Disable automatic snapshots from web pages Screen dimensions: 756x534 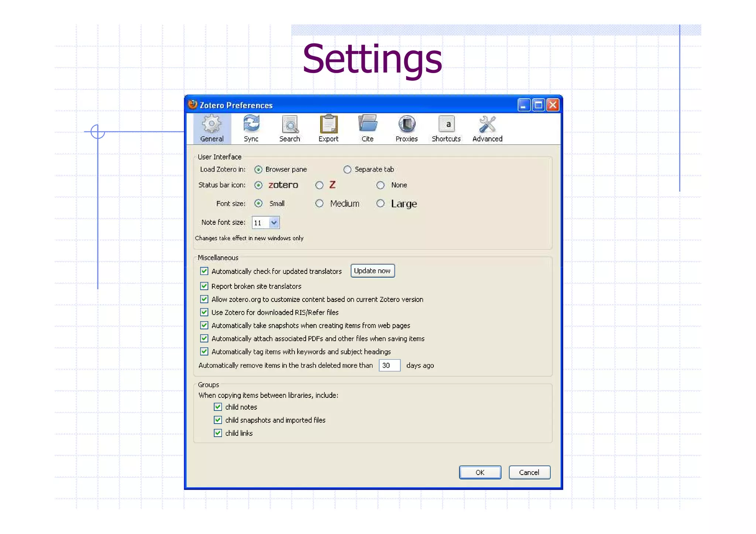[x=204, y=325]
